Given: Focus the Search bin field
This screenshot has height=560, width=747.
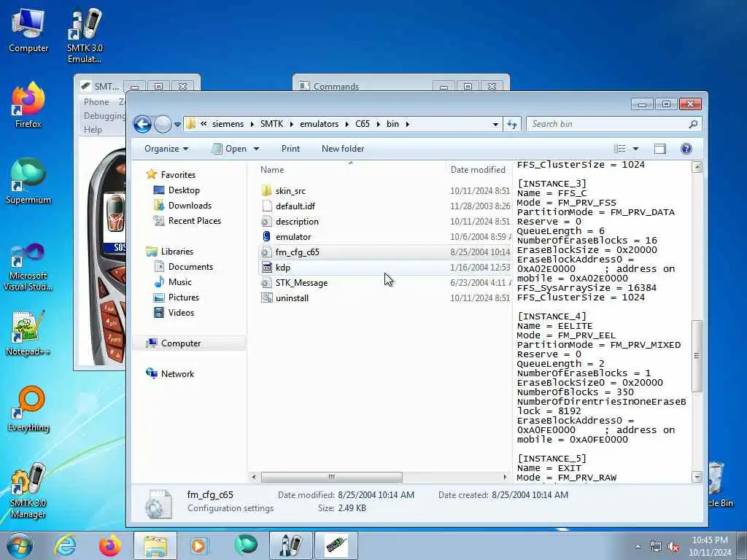Looking at the screenshot, I should tap(614, 124).
